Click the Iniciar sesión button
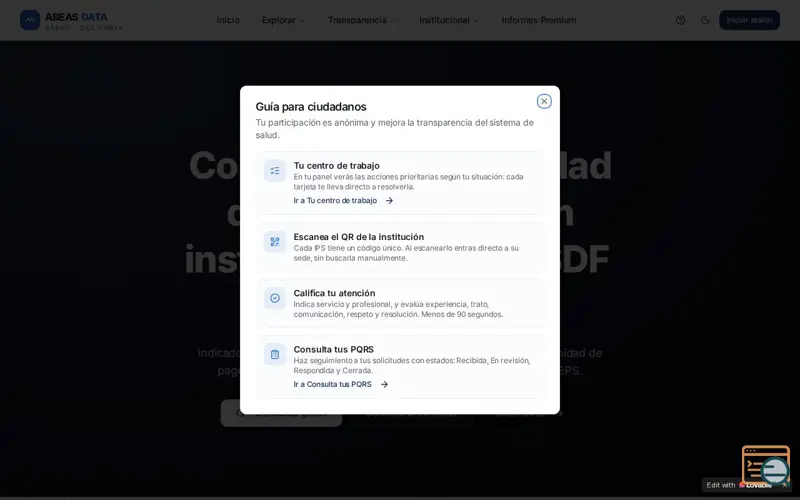 pyautogui.click(x=749, y=20)
